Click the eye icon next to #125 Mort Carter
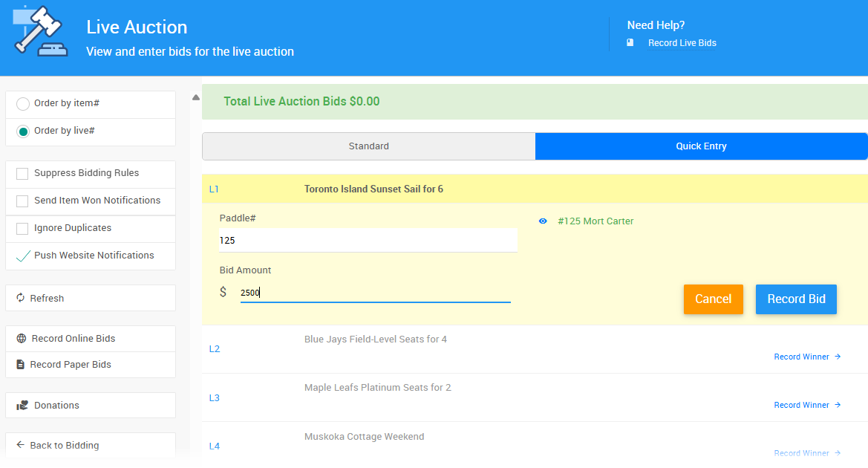Image resolution: width=868 pixels, height=468 pixels. [543, 221]
